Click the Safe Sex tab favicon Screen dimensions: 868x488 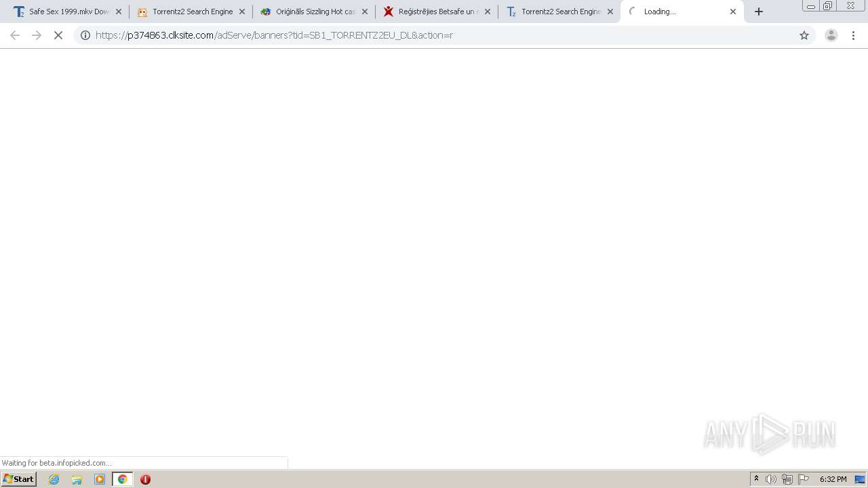point(19,12)
